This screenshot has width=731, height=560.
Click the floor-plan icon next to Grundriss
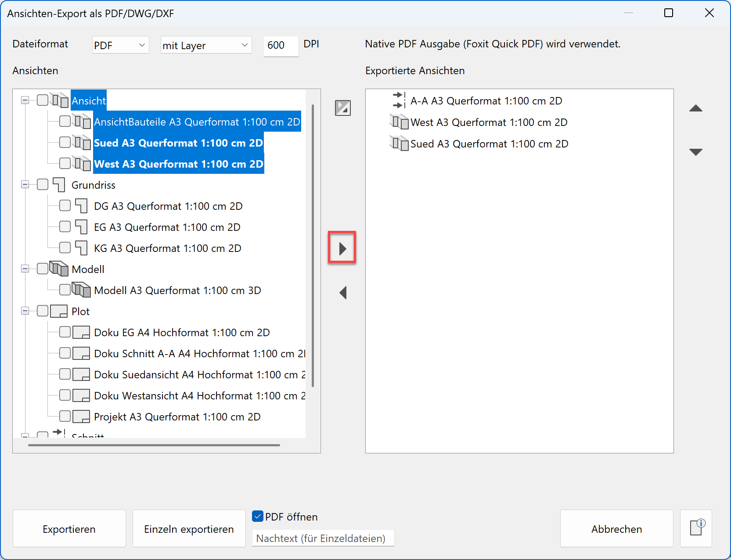[x=60, y=184]
